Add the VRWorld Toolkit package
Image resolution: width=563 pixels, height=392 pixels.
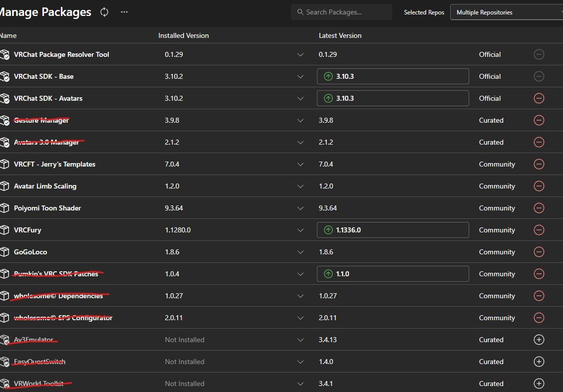pyautogui.click(x=539, y=384)
